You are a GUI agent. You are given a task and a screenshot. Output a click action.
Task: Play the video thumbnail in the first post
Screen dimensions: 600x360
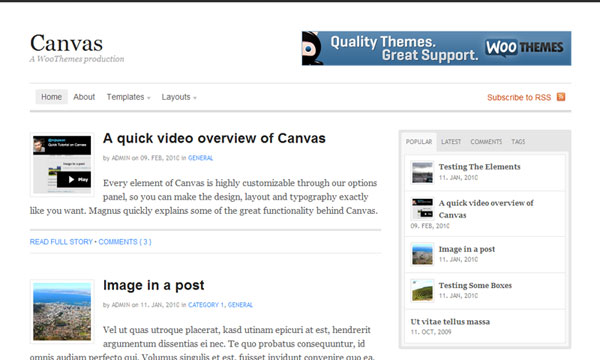(62, 165)
